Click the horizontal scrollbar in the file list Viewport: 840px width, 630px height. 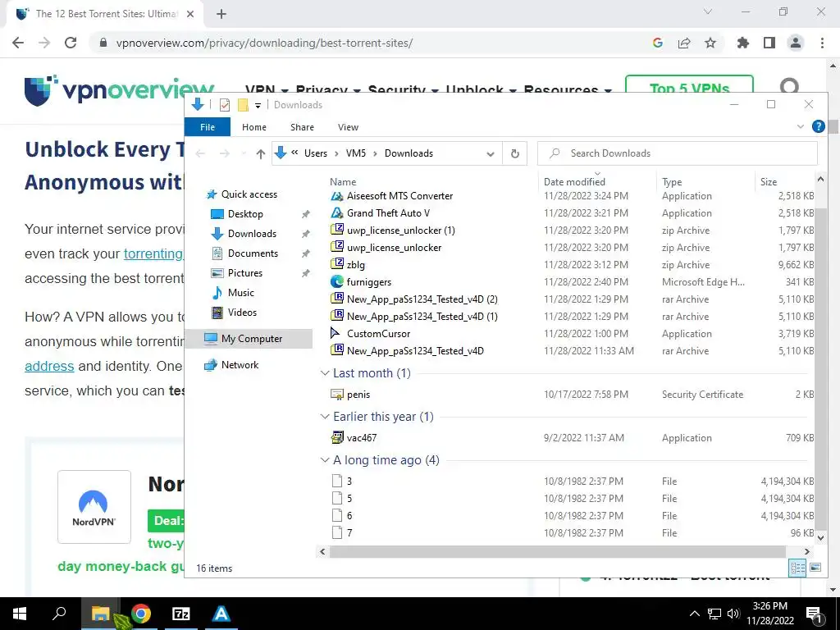[558, 551]
